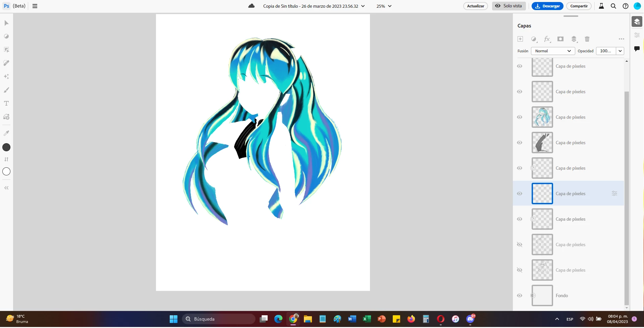Select the Fondo layer

[x=569, y=295]
